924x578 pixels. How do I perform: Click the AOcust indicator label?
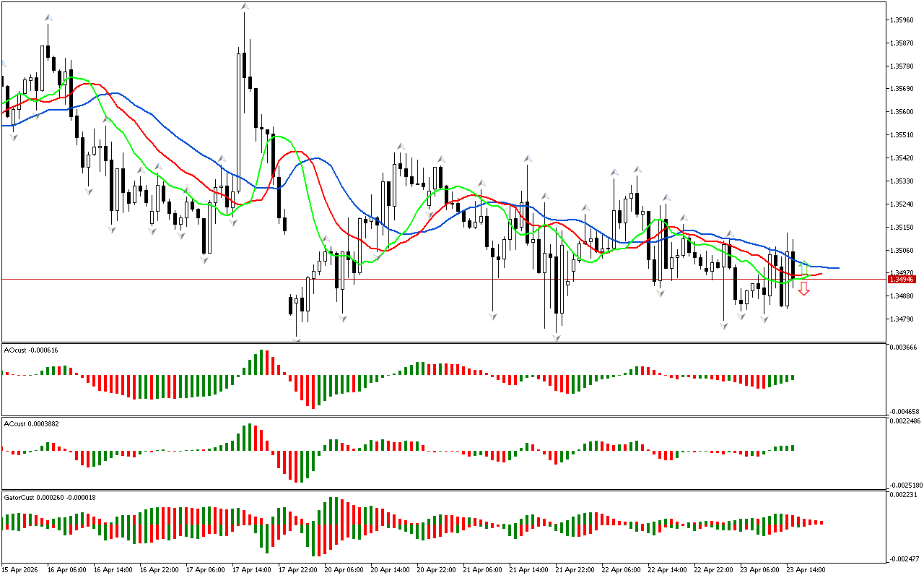point(30,350)
